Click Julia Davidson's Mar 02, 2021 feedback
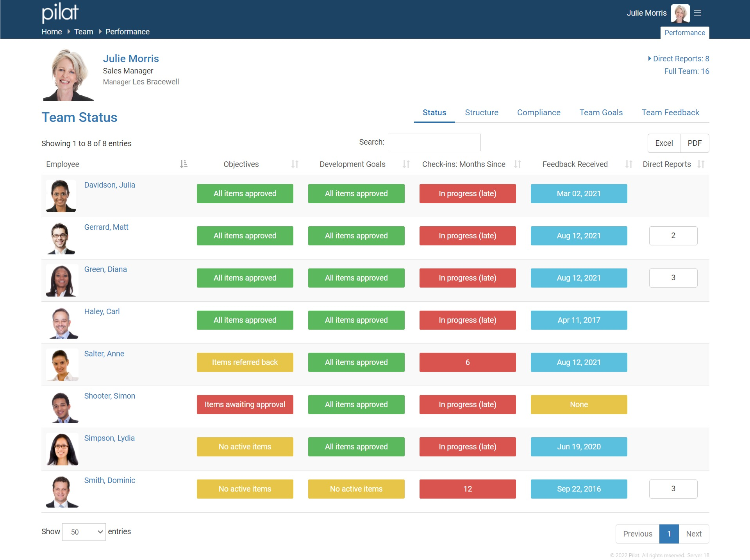The width and height of the screenshot is (750, 560). (x=579, y=193)
